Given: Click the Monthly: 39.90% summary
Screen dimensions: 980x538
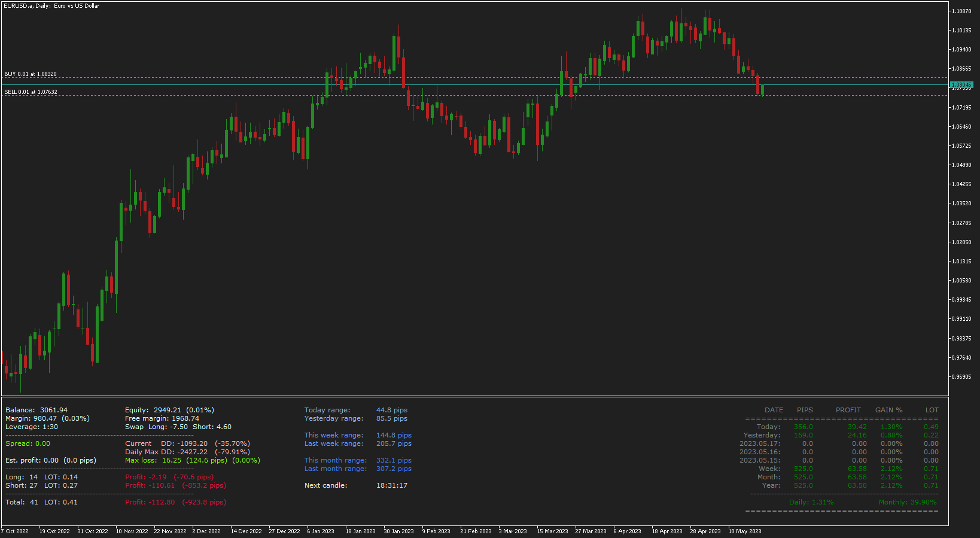Looking at the screenshot, I should point(908,503).
